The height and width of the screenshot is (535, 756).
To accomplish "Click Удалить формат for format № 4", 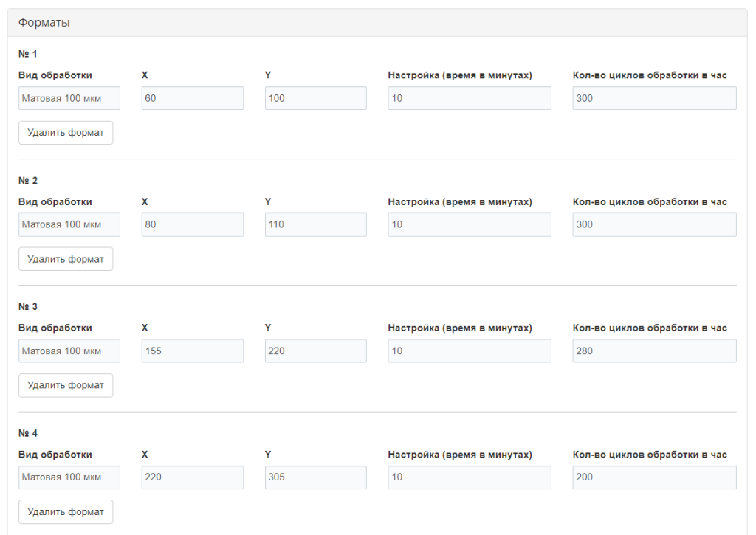I will (66, 511).
